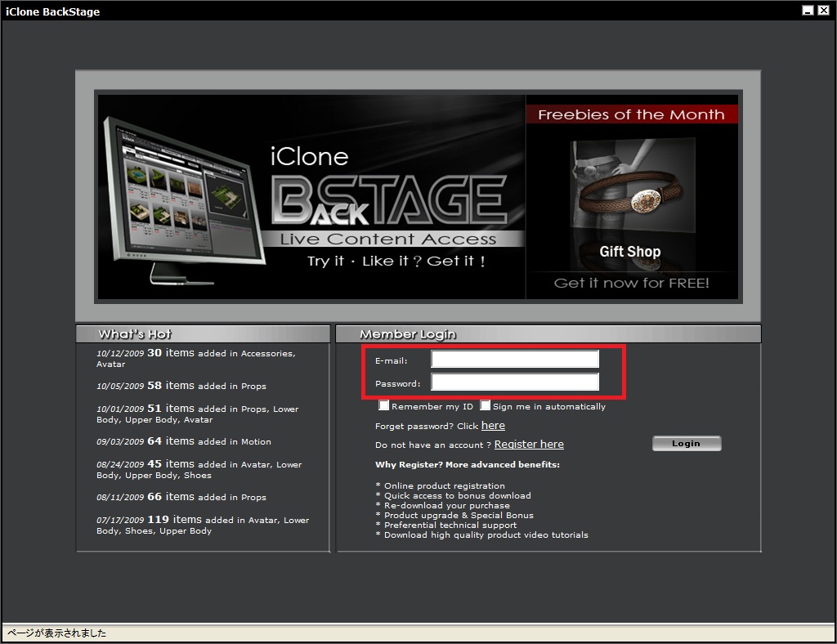Click Re-download your purchase line
The width and height of the screenshot is (837, 644).
(442, 505)
